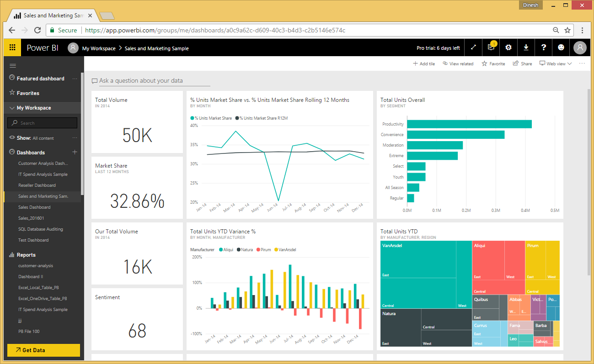Open Favorites section
594x364 pixels.
coord(28,93)
